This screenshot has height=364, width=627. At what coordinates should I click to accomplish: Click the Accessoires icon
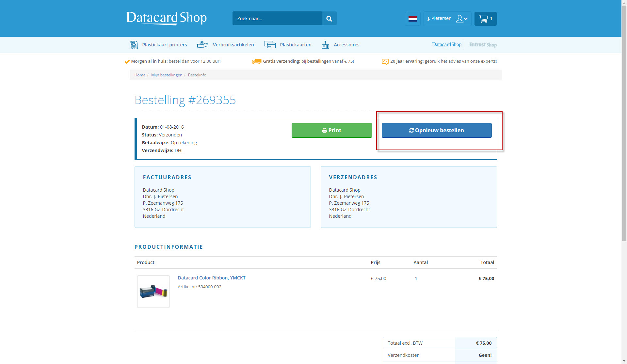coord(326,45)
